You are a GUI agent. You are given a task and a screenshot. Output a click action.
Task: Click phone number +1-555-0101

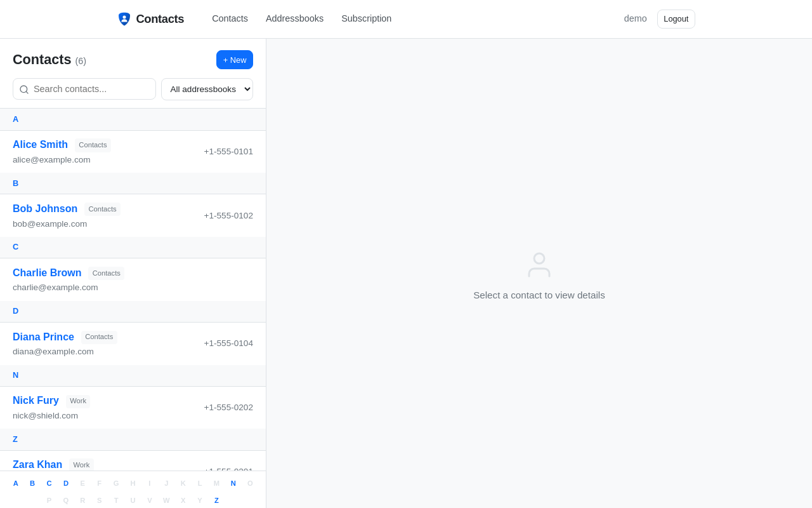(228, 151)
